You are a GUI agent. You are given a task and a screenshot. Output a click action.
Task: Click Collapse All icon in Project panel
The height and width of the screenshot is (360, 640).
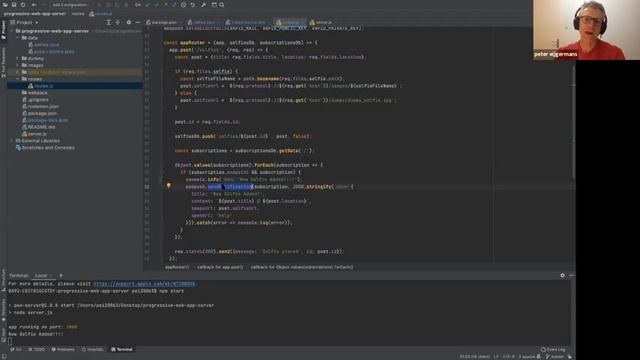point(118,22)
